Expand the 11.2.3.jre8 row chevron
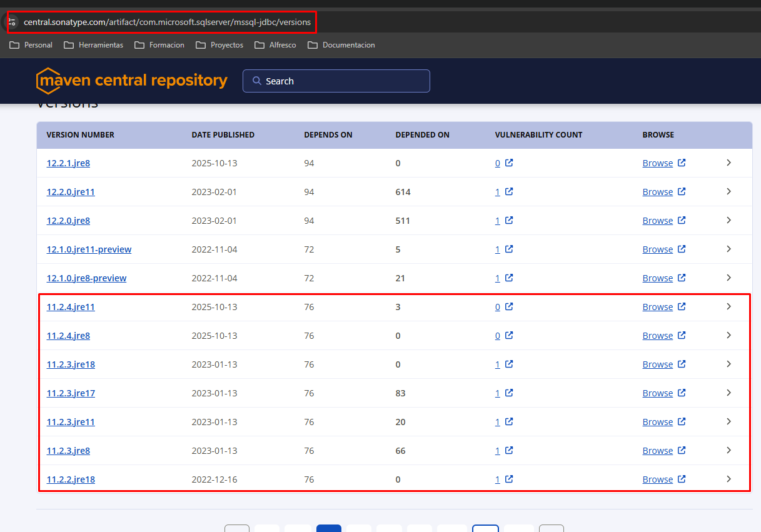This screenshot has height=532, width=761. [x=728, y=450]
